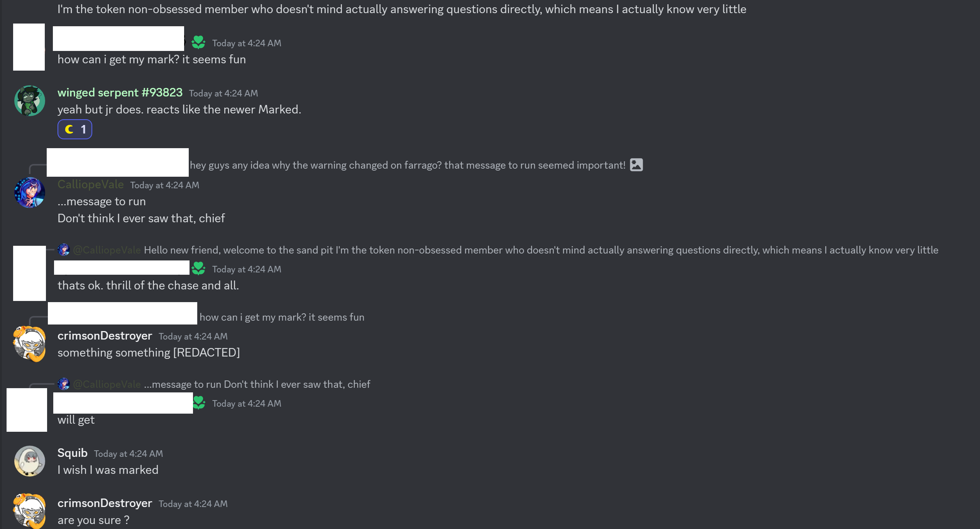Click leaf badge above "thats ok. thrill" message
The width and height of the screenshot is (980, 529).
pyautogui.click(x=198, y=269)
